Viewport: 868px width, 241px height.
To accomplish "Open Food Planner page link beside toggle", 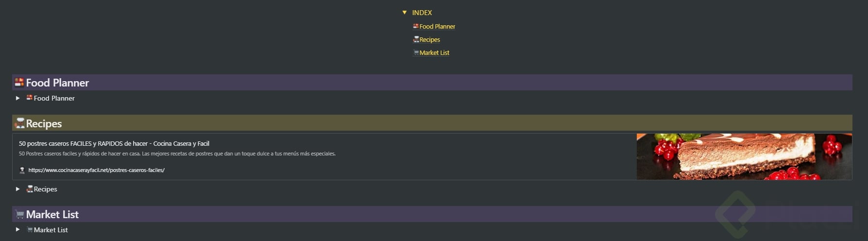I will point(54,98).
